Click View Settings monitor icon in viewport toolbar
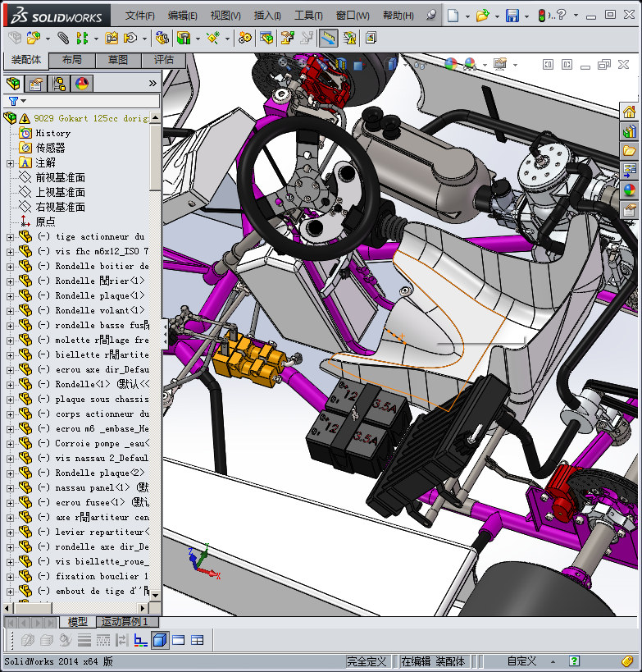This screenshot has width=642, height=672. click(500, 64)
